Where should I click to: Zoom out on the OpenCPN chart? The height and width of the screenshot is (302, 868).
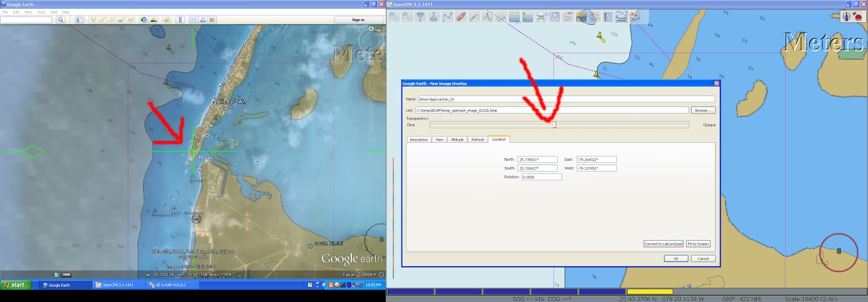point(407,17)
